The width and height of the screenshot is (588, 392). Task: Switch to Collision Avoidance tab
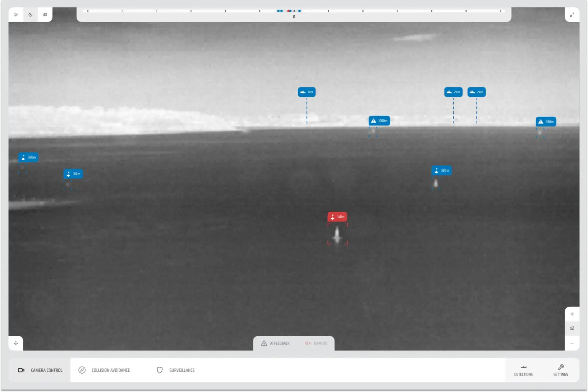(104, 370)
